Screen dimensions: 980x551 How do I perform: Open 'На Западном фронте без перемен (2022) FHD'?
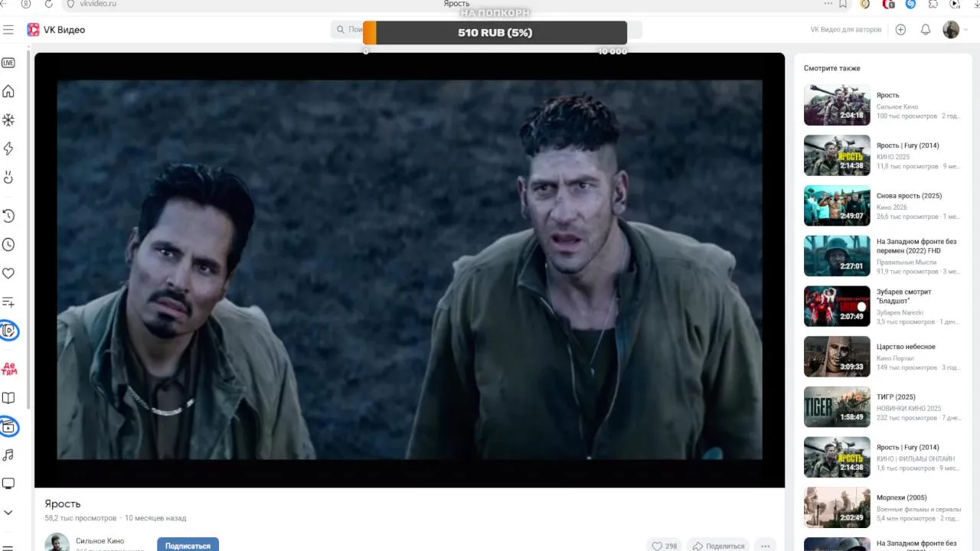point(837,256)
